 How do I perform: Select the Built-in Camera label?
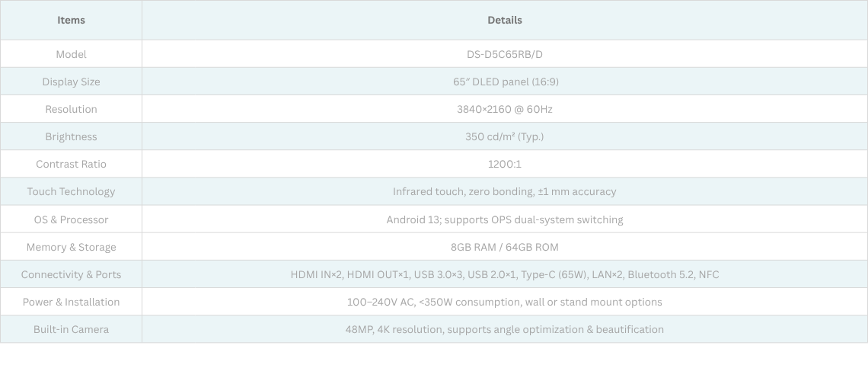tap(71, 329)
